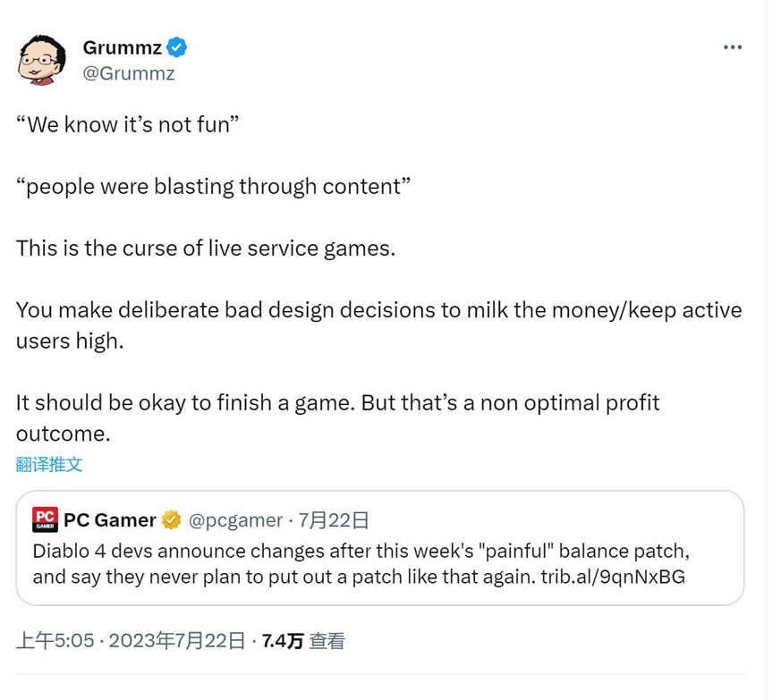
Task: Open the Grummz profile avatar
Action: [42, 60]
